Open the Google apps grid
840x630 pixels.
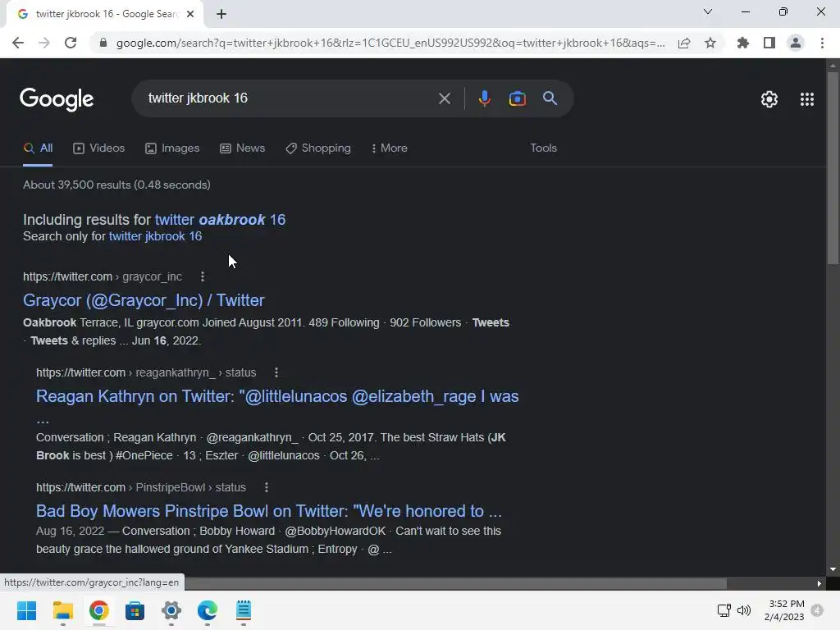click(807, 99)
